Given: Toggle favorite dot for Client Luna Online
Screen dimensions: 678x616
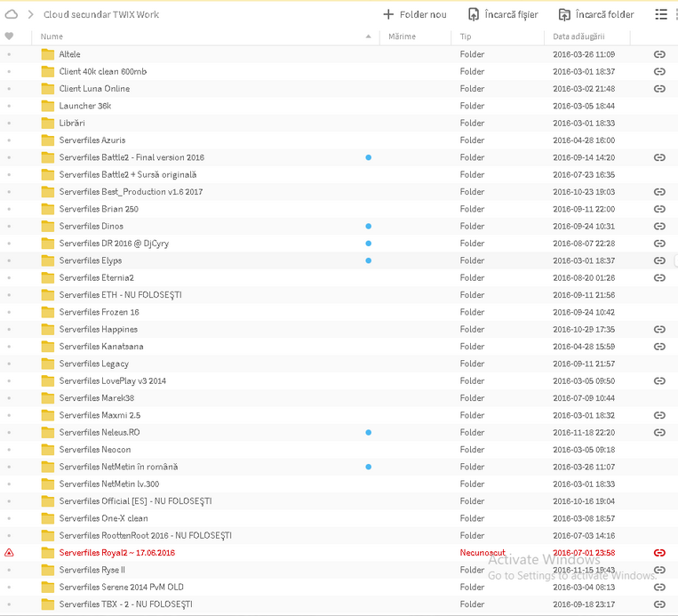Looking at the screenshot, I should tap(9, 89).
